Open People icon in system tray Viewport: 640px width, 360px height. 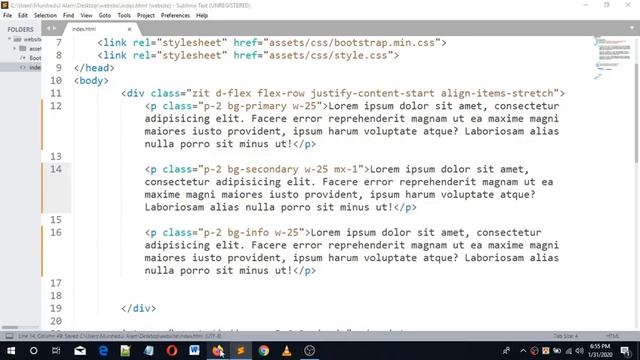507,351
